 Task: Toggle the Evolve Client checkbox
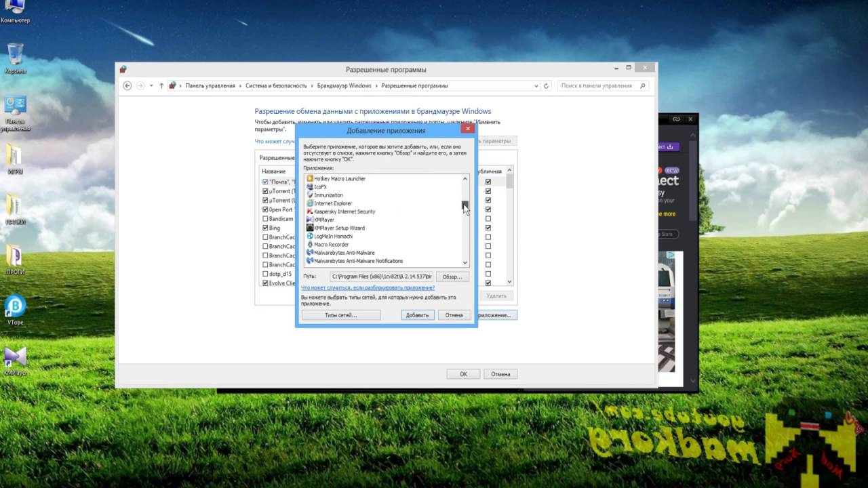tap(265, 283)
